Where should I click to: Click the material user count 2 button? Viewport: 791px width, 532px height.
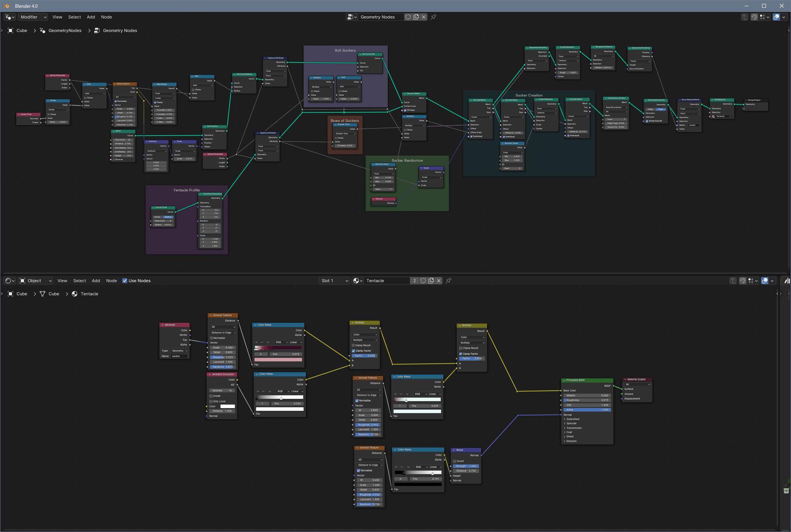pos(414,281)
